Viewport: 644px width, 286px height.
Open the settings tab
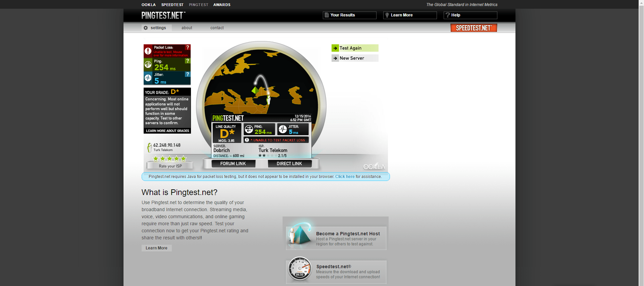tap(157, 28)
